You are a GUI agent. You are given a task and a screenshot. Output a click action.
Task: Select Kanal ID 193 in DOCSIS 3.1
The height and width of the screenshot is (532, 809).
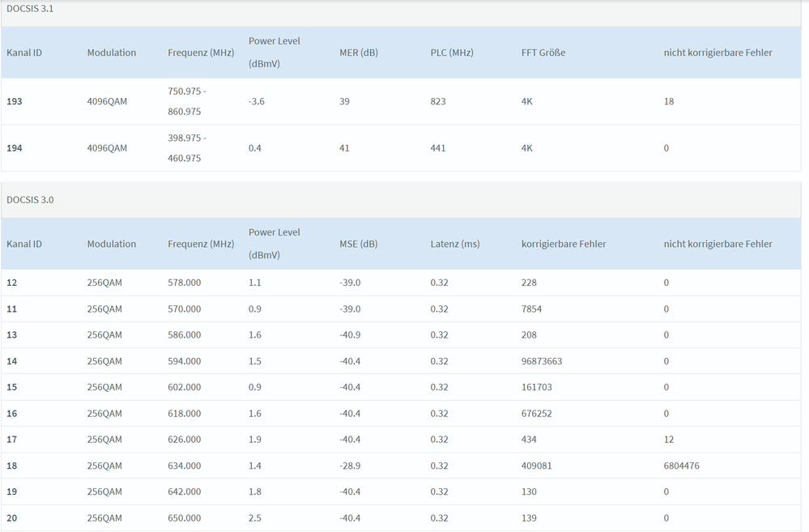pyautogui.click(x=15, y=101)
